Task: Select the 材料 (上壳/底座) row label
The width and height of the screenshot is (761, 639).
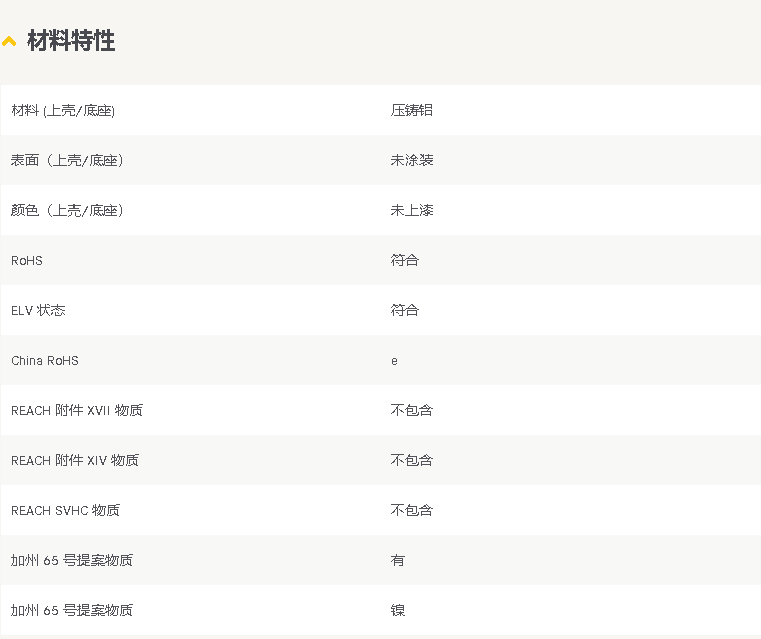Action: click(63, 110)
